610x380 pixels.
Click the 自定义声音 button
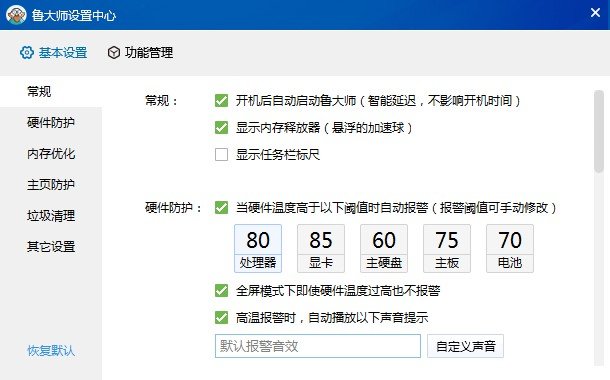(465, 346)
